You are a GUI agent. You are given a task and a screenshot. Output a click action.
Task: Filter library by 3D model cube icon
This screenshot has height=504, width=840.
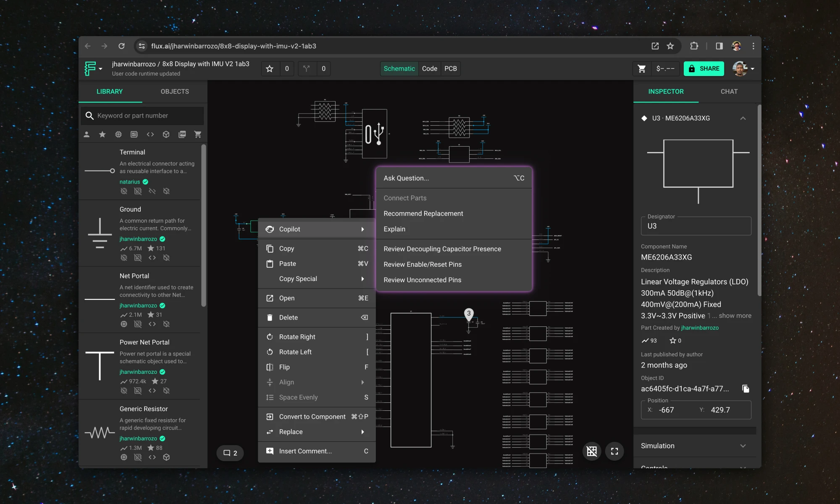[x=166, y=134]
